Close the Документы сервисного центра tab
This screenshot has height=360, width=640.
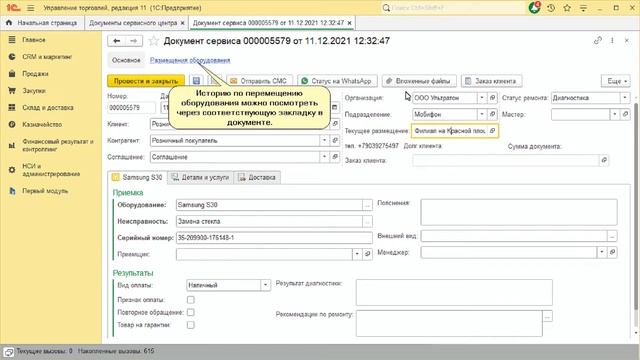[182, 23]
